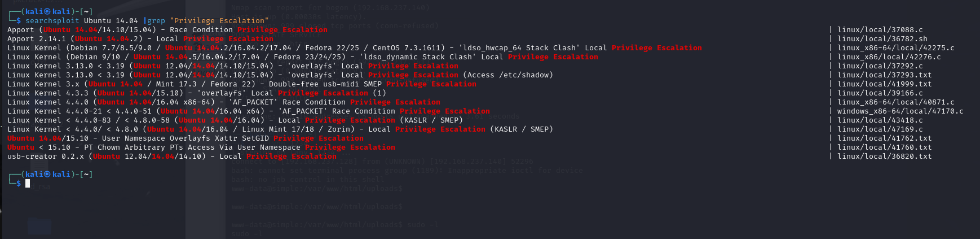
Task: Click the 'ldso_hwcap_64 Stack Clash' result text
Action: tap(519, 47)
